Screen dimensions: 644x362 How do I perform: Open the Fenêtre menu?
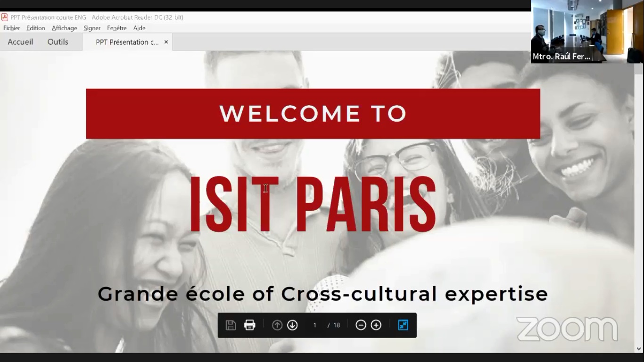117,28
